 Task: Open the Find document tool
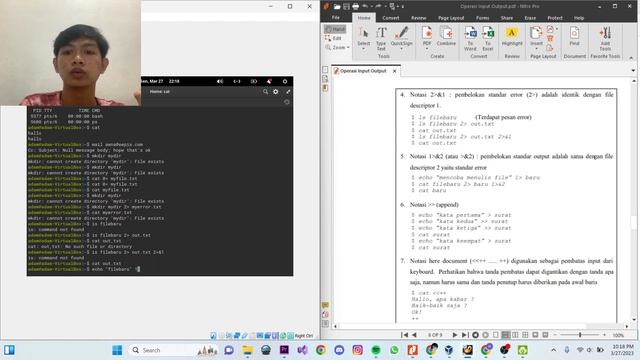pyautogui.click(x=574, y=37)
